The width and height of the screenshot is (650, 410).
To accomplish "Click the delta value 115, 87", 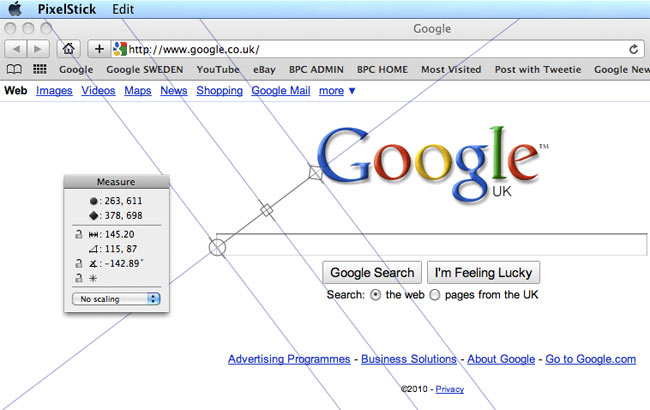I will tap(121, 249).
